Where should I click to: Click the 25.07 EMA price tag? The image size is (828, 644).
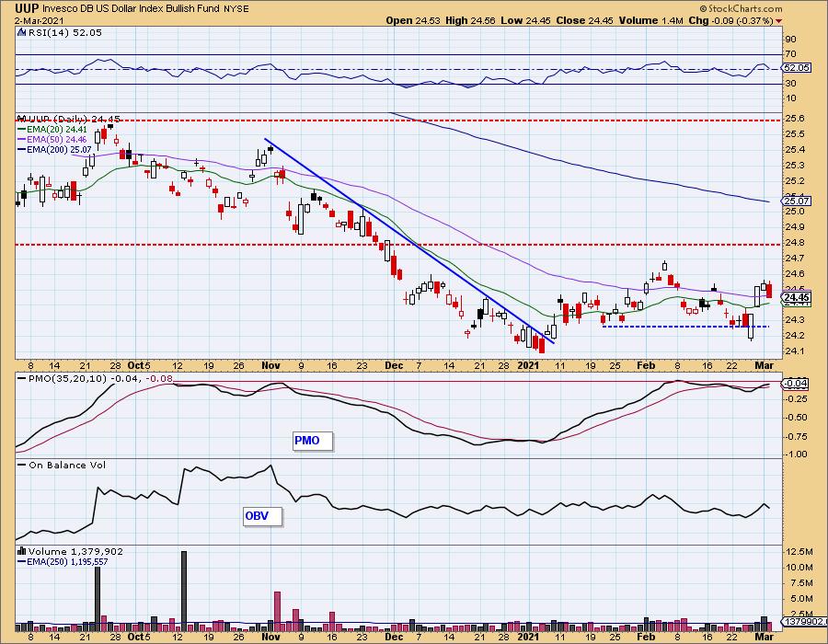coord(797,201)
